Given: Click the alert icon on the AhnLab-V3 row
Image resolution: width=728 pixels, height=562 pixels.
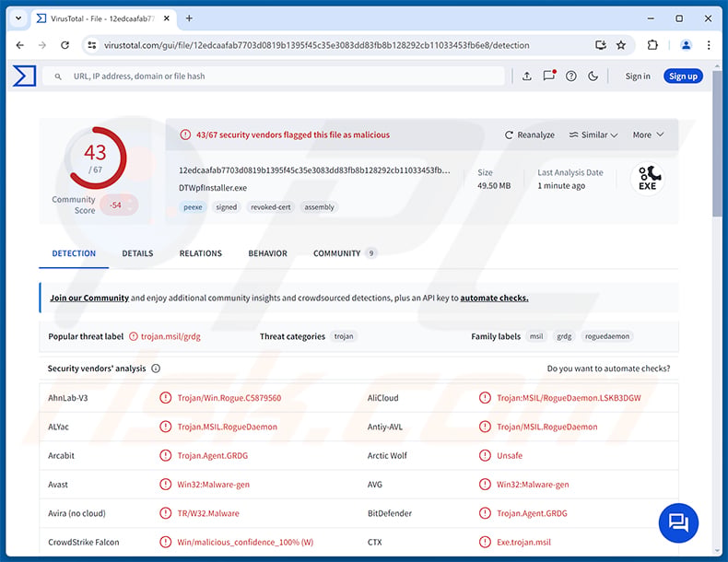Looking at the screenshot, I should click(165, 398).
